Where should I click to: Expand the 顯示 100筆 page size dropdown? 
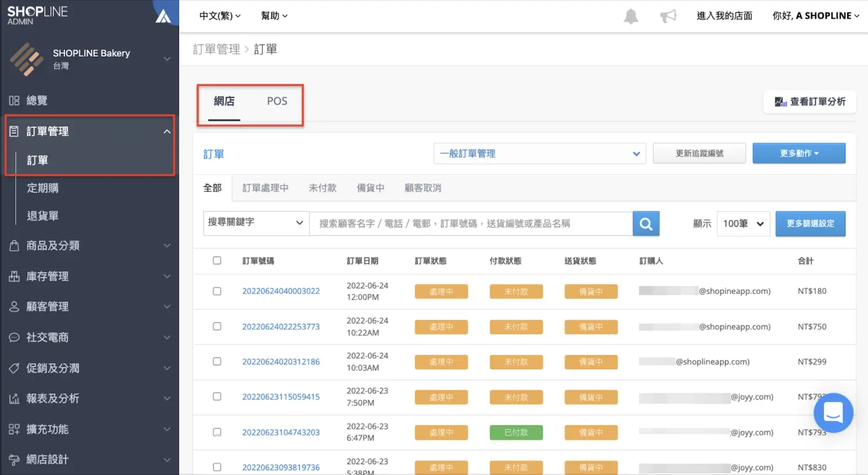(x=743, y=223)
